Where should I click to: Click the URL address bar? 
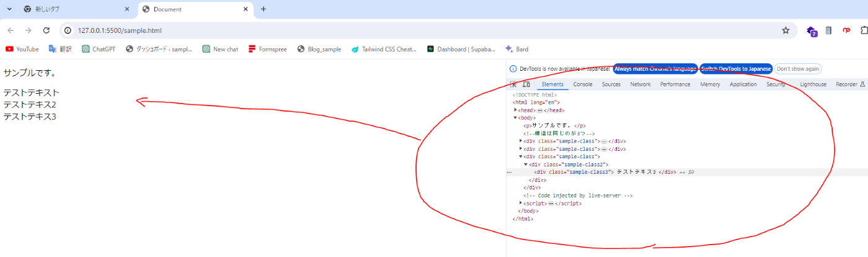[422, 30]
